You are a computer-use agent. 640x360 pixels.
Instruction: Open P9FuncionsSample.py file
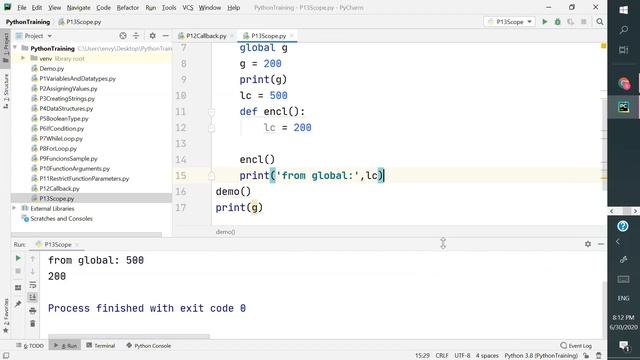tap(68, 158)
